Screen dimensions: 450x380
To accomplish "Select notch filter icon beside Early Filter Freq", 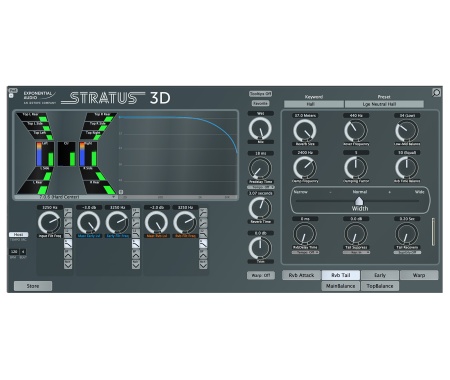I will point(136,264).
